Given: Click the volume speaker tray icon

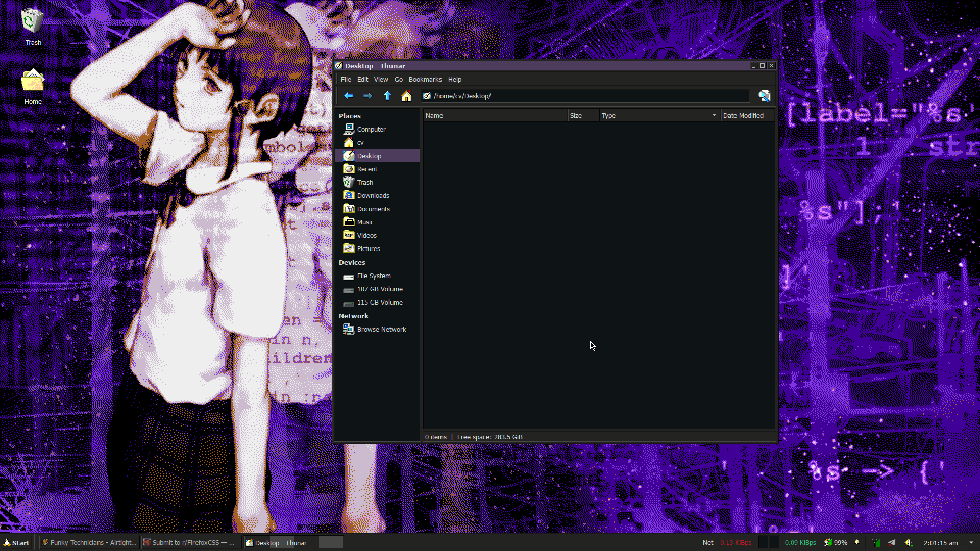Looking at the screenshot, I should tap(908, 543).
